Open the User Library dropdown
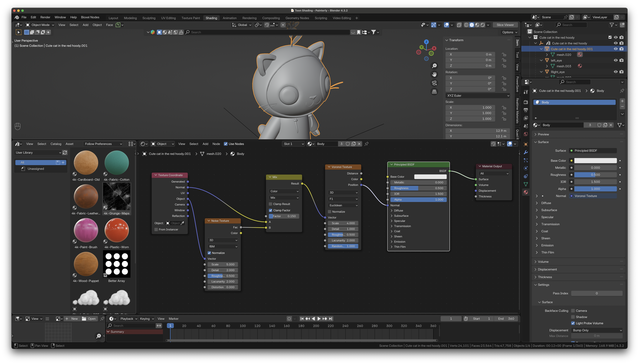 coord(38,153)
